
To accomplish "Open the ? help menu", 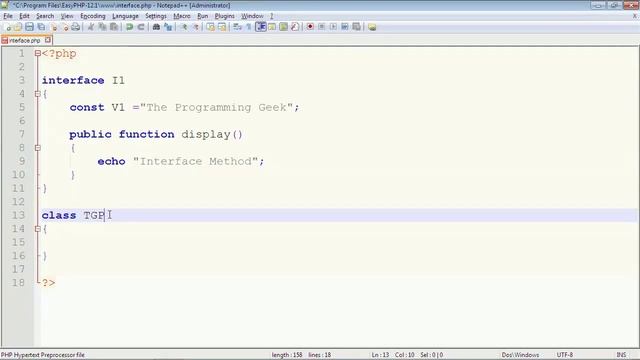I will [271, 16].
